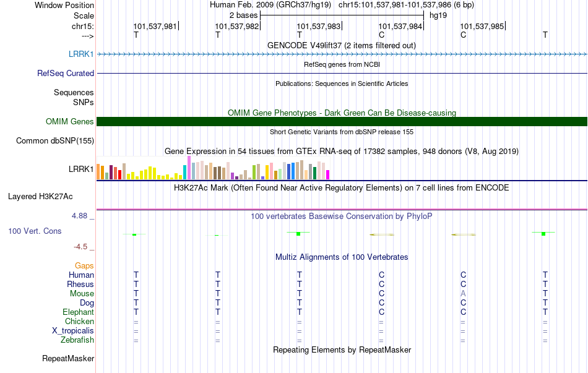Click the Mouse species label in Multiz alignment
The width and height of the screenshot is (588, 373).
(82, 294)
